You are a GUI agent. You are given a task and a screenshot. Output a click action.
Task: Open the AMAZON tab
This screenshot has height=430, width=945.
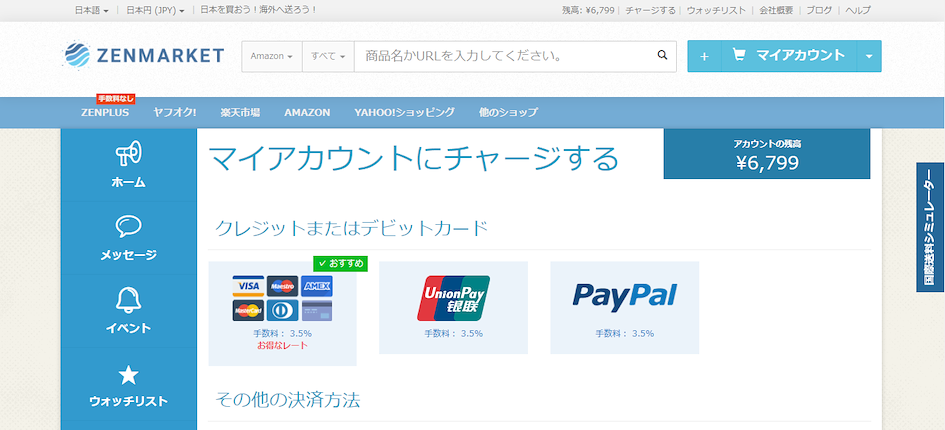click(x=307, y=112)
